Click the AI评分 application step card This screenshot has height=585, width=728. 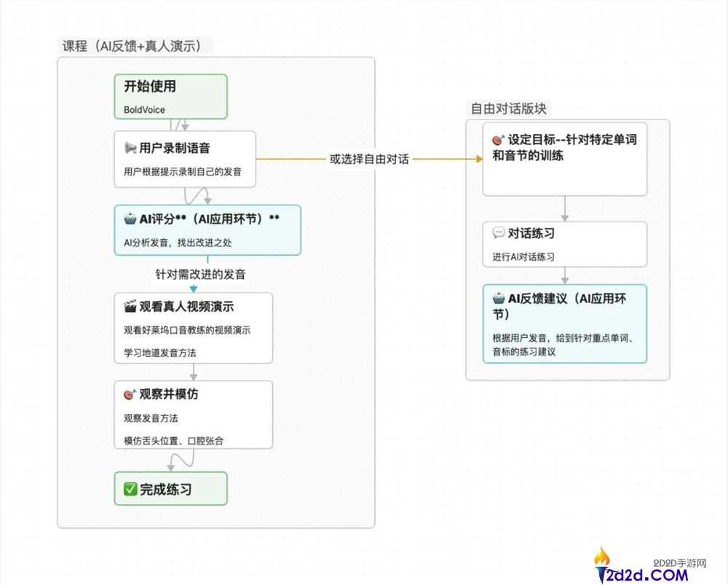pyautogui.click(x=207, y=228)
